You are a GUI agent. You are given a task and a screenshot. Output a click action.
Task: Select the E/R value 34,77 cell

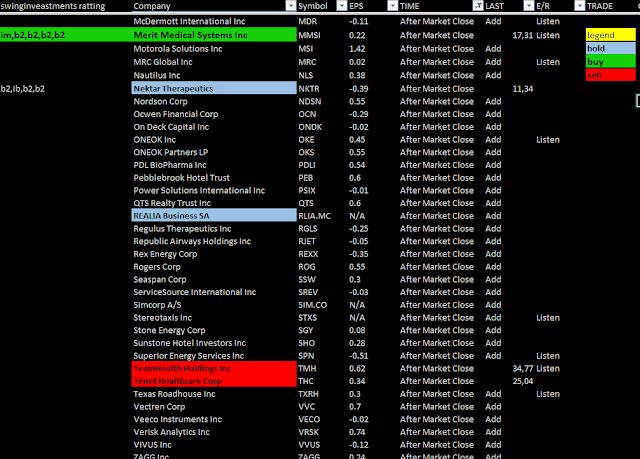pyautogui.click(x=522, y=368)
